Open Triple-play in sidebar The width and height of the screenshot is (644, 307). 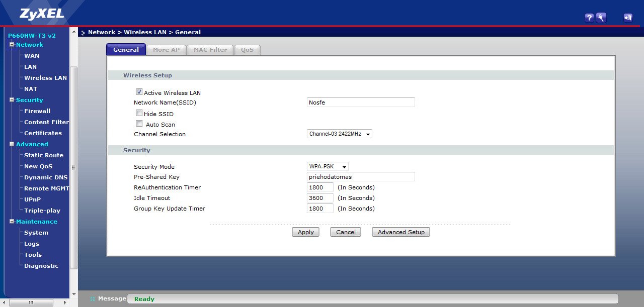(42, 211)
